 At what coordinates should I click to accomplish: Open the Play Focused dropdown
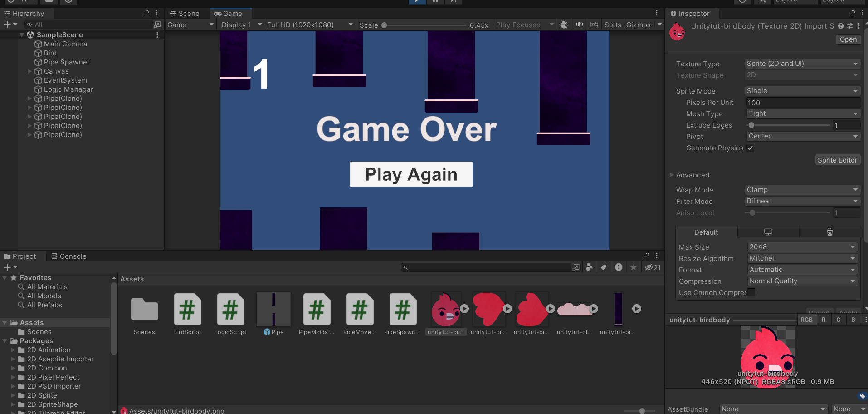[525, 25]
